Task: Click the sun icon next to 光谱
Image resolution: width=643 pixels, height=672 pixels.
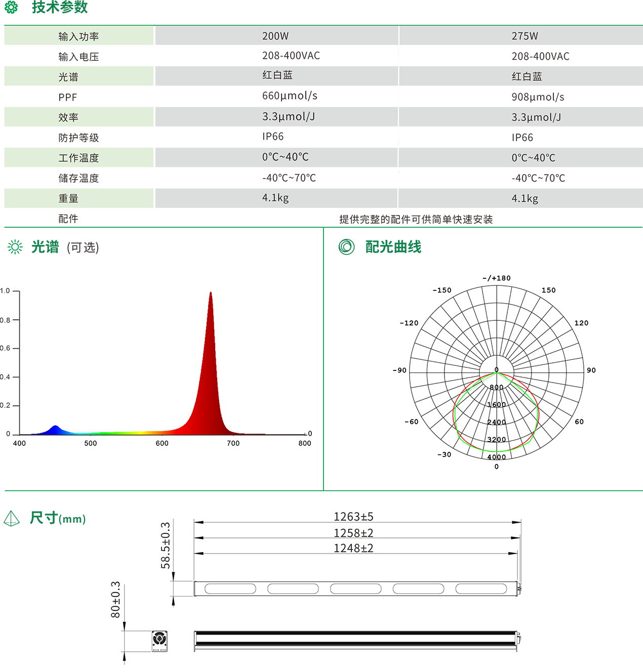Action: pyautogui.click(x=15, y=247)
